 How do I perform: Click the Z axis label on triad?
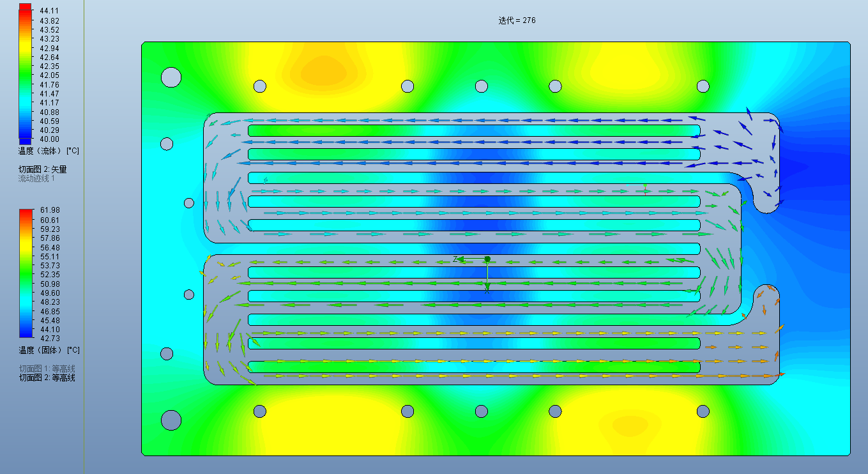tap(455, 259)
